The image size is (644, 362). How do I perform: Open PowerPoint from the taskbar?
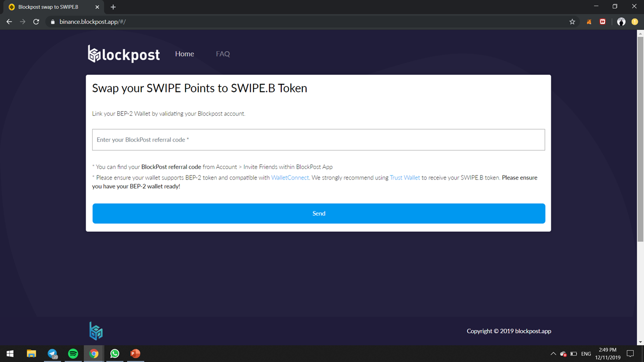(135, 354)
